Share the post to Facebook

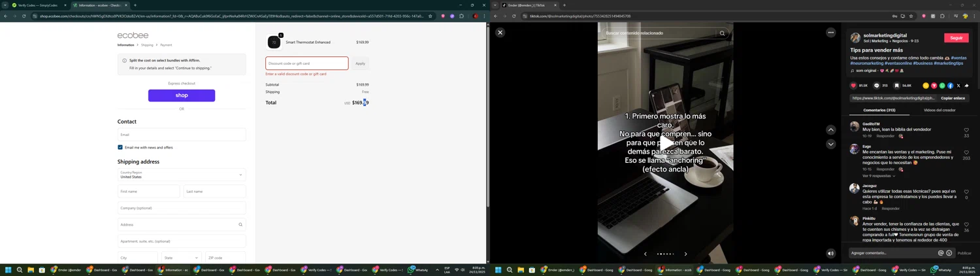tap(950, 86)
